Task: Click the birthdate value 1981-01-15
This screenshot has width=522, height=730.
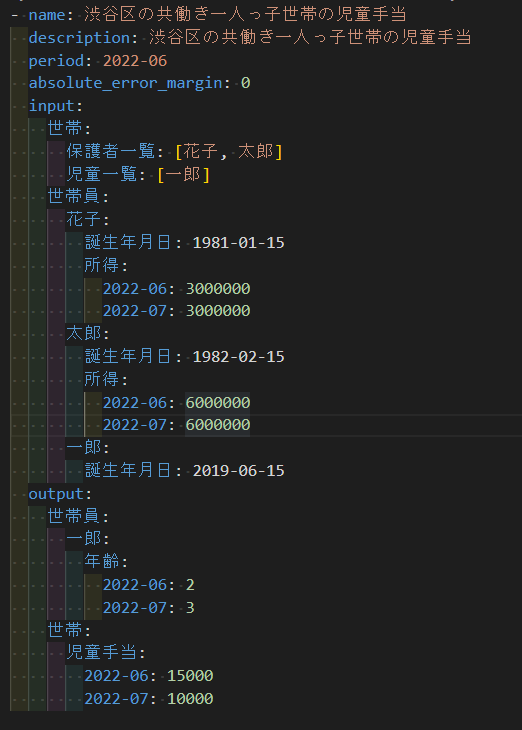Action: click(x=238, y=243)
